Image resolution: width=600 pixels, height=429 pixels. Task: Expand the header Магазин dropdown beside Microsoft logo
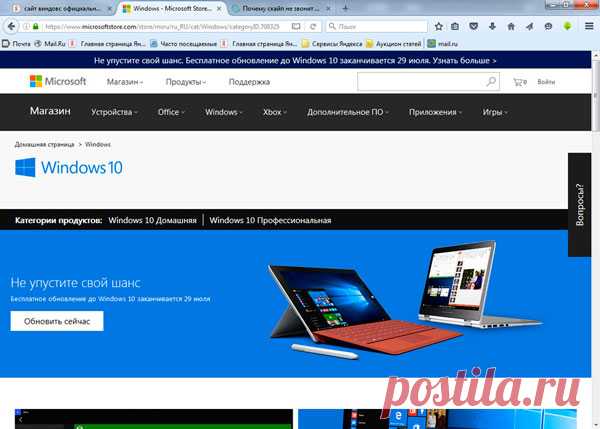(x=125, y=82)
